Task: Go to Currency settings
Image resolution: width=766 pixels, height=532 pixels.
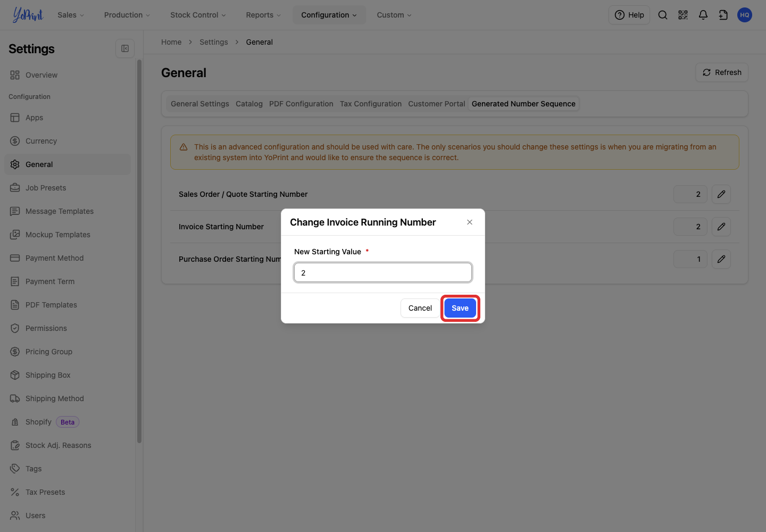Action: pyautogui.click(x=68, y=141)
